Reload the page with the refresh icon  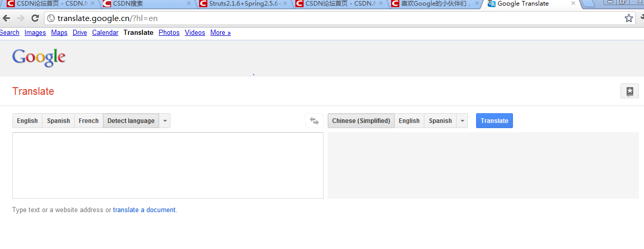35,18
